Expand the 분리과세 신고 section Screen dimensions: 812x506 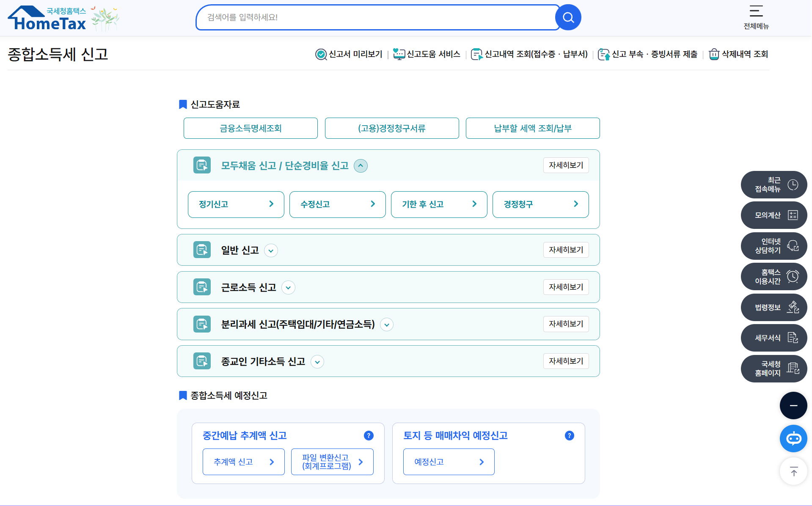point(386,324)
